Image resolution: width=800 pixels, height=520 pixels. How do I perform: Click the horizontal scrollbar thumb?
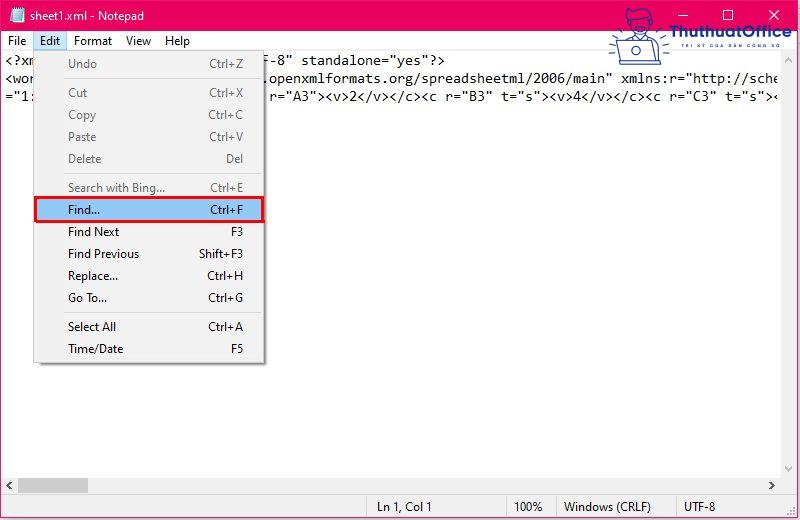pyautogui.click(x=53, y=486)
